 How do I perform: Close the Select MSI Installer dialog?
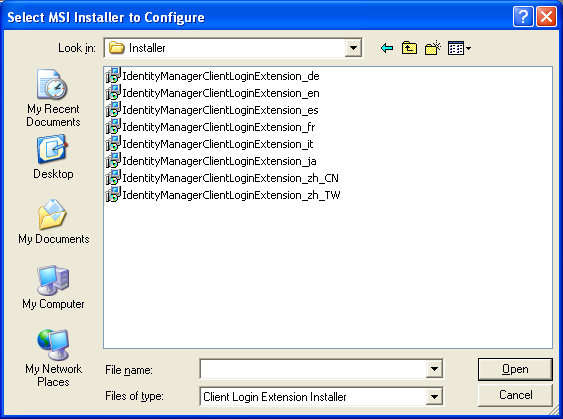tap(546, 17)
